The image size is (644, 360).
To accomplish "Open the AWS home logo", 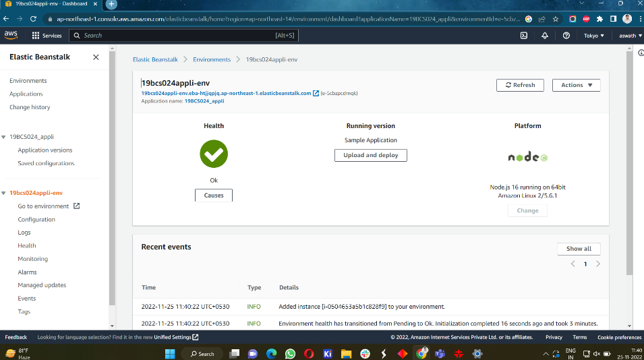I will click(11, 35).
